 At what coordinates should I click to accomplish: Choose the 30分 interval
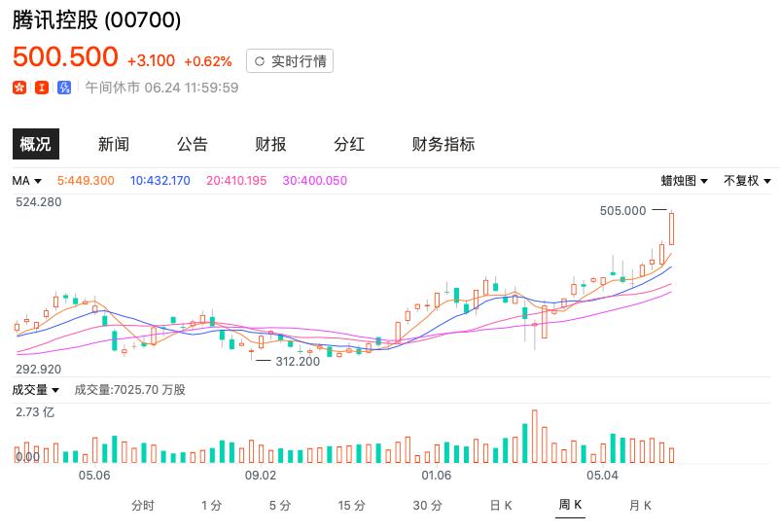pyautogui.click(x=427, y=505)
